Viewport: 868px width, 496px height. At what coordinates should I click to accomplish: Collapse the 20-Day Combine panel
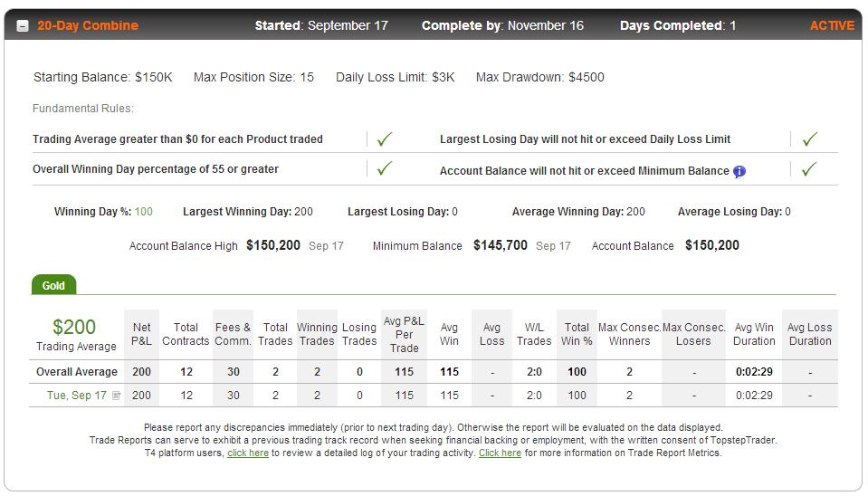(23, 26)
